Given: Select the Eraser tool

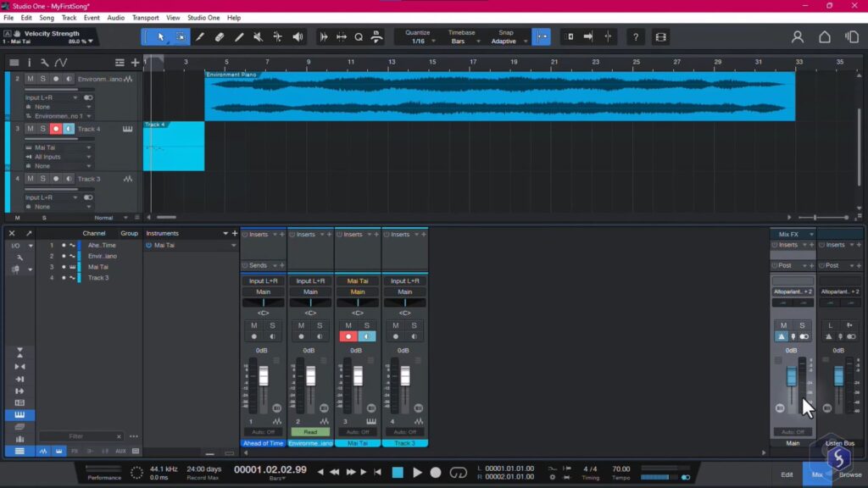Looking at the screenshot, I should (219, 37).
